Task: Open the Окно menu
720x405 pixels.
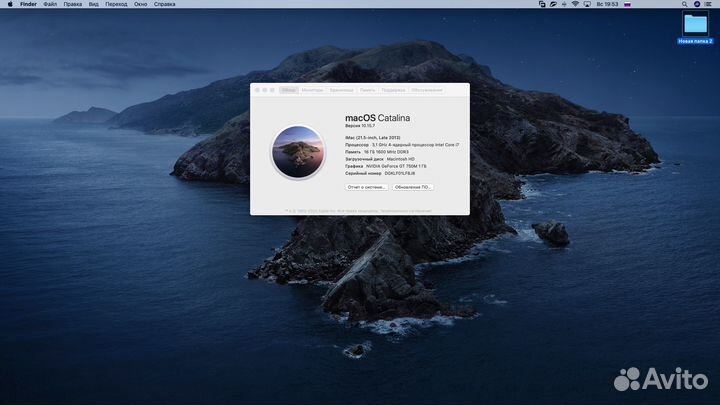Action: point(141,4)
